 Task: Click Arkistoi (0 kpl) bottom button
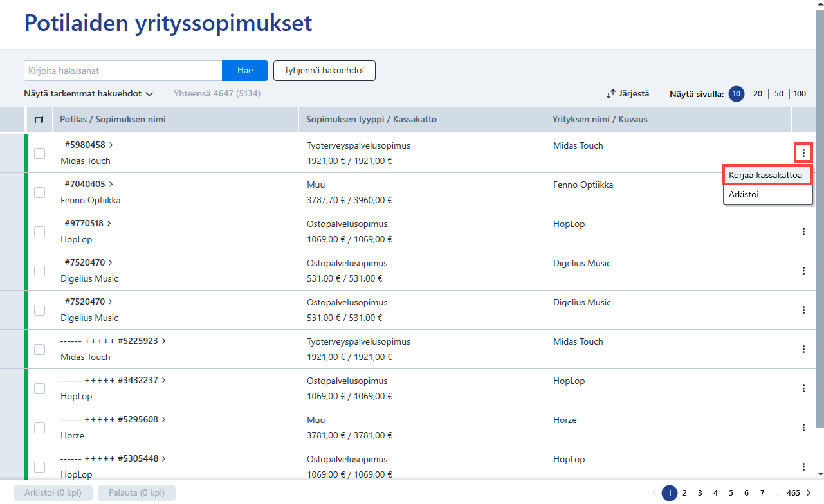point(54,493)
